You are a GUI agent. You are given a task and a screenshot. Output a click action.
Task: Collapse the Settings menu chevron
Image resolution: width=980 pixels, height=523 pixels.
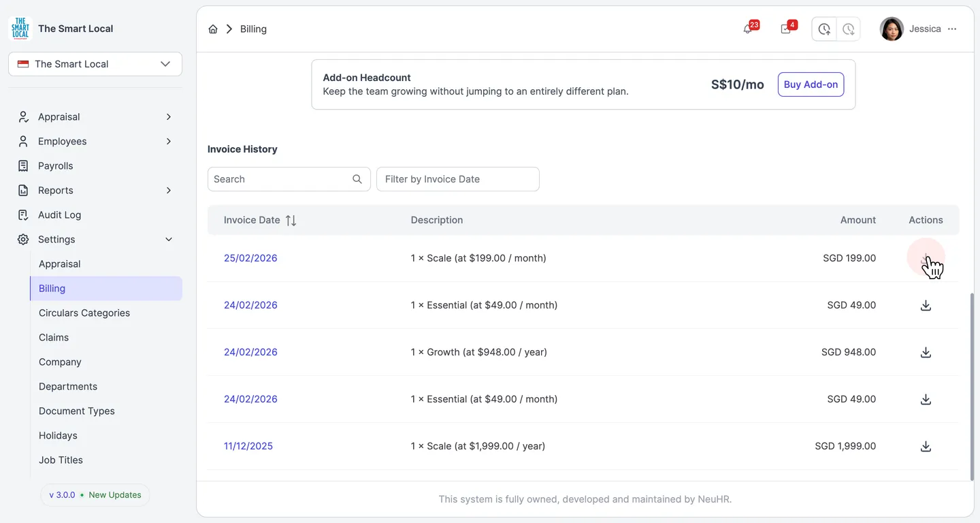169,240
